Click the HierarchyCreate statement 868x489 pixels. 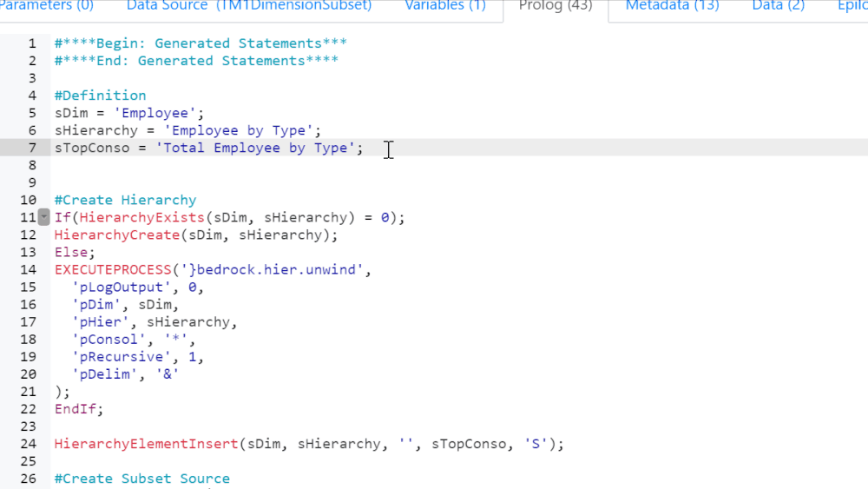[113, 235]
